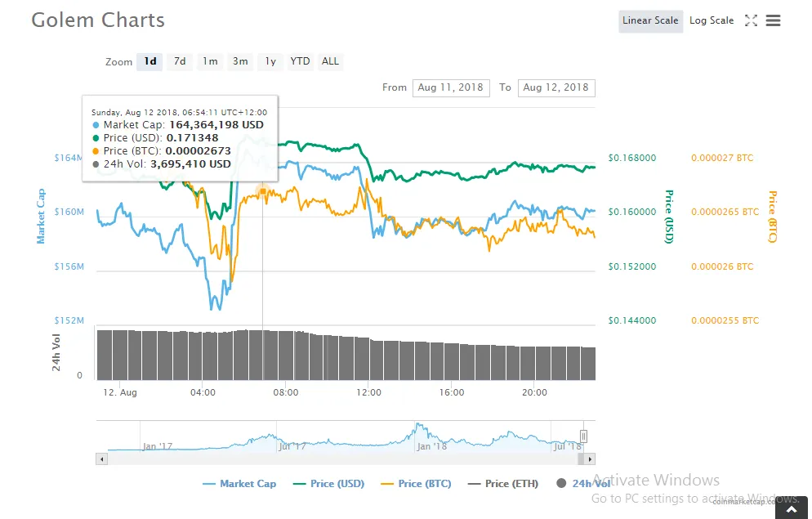Click the 0.0000255 BTC axis label
Screen dimensions: 812x519
(x=725, y=320)
